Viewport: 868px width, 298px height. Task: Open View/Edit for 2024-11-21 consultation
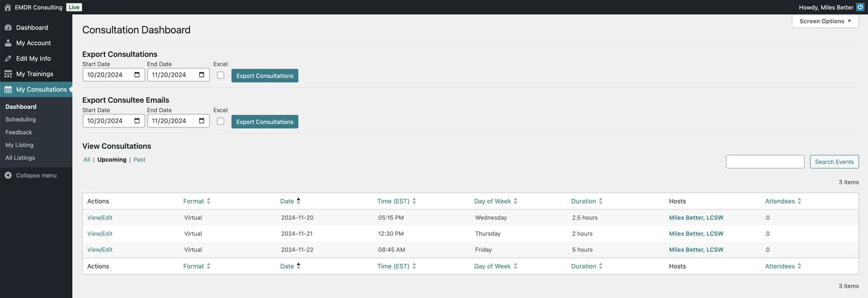[100, 234]
